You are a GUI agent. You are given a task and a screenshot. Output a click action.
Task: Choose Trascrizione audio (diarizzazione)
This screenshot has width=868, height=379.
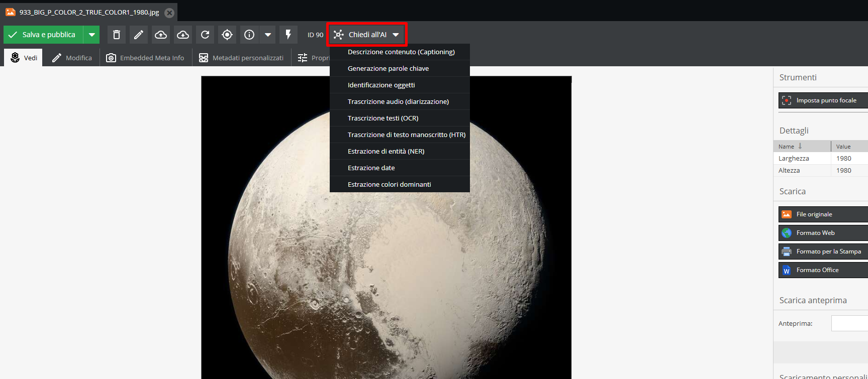tap(400, 101)
